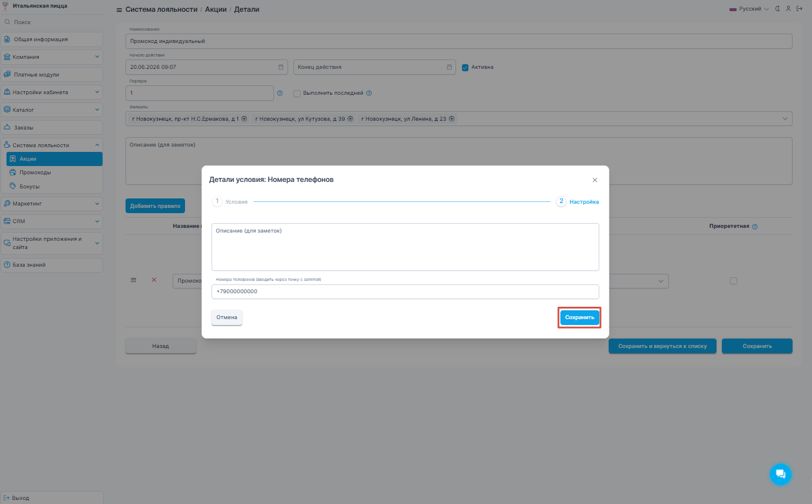
Task: Expand the Компания menu
Action: click(x=52, y=57)
